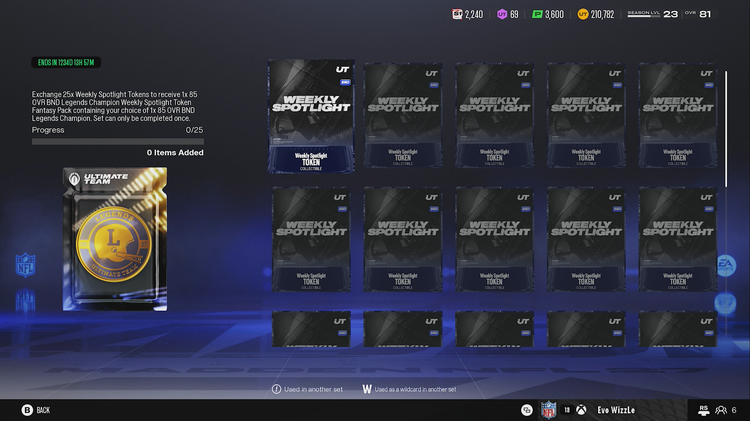Click the W wildcard legend icon
Image resolution: width=750 pixels, height=421 pixels.
pos(367,389)
